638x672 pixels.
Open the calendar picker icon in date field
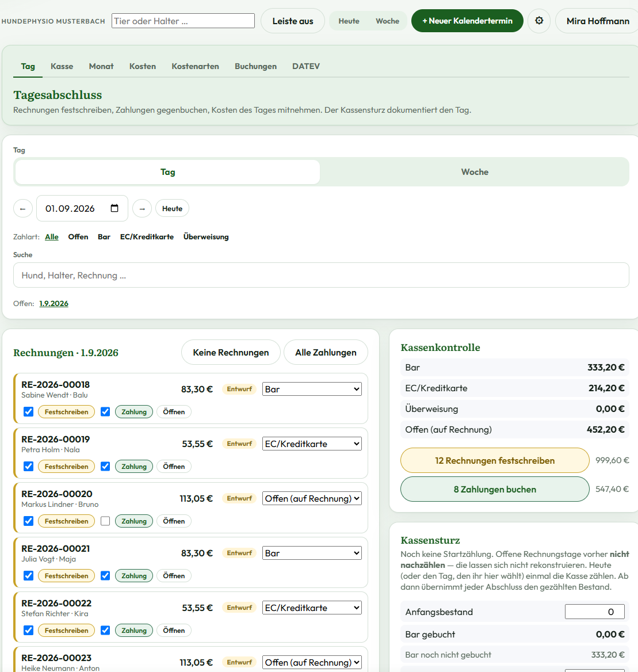click(x=114, y=208)
